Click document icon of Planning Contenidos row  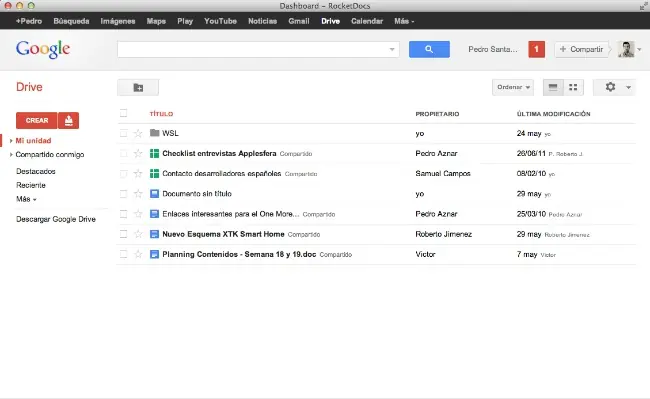pos(154,254)
